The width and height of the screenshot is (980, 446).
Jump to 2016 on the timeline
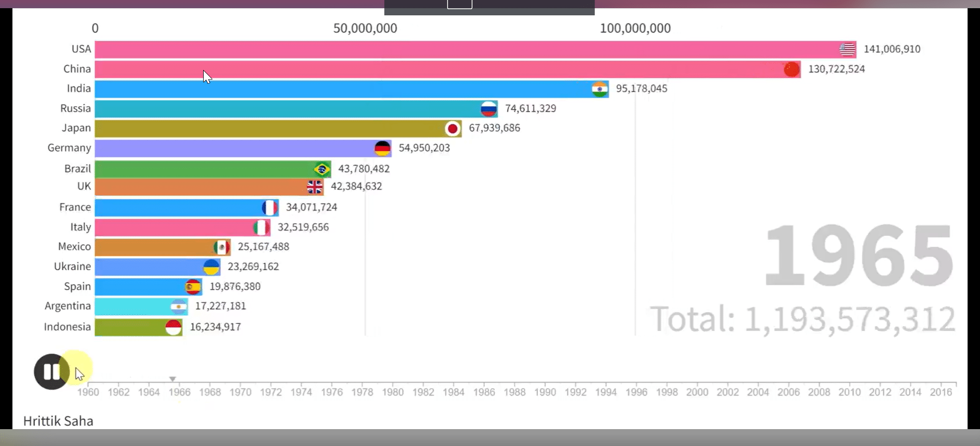coord(941,392)
